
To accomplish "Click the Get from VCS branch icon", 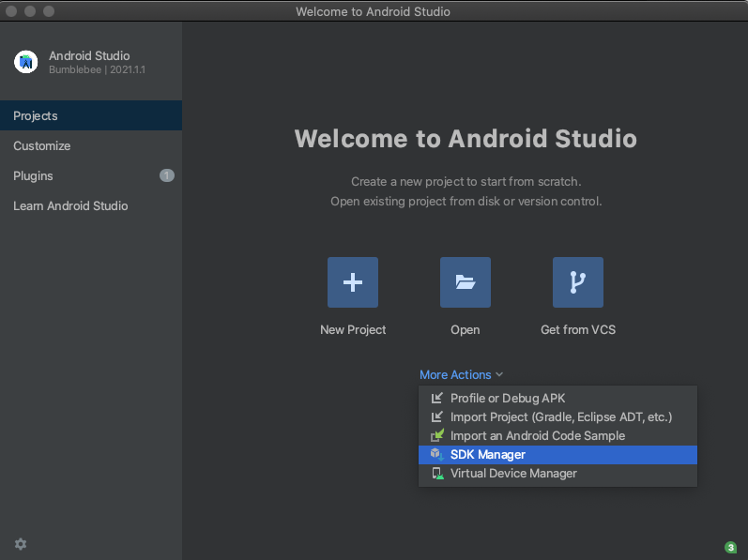I will pyautogui.click(x=578, y=282).
